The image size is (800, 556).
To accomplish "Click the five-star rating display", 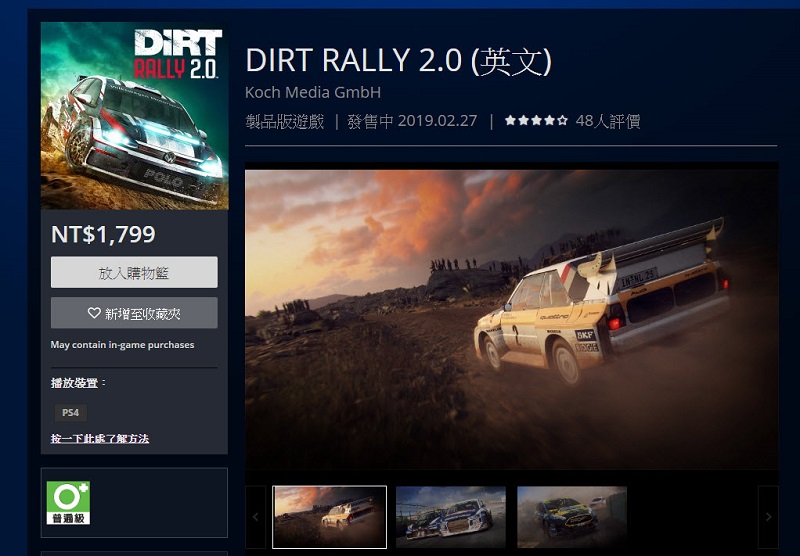I will coord(536,121).
